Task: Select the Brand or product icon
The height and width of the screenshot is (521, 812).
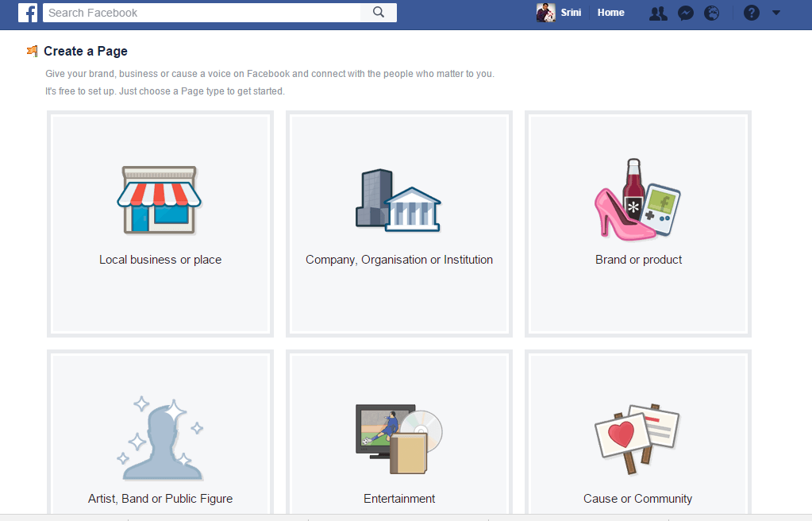Action: (x=637, y=199)
